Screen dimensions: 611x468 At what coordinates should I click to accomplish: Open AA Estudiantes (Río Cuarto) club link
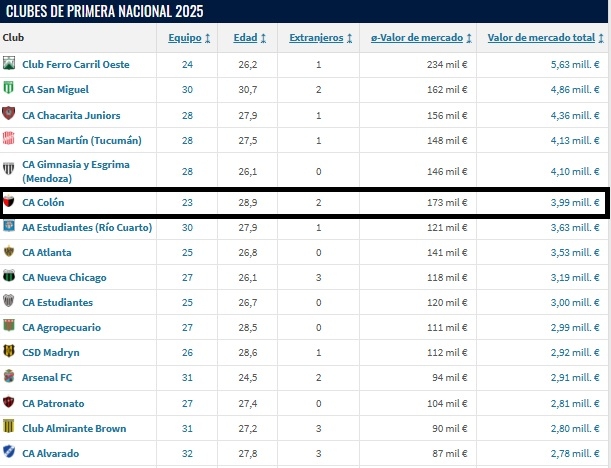coord(87,227)
